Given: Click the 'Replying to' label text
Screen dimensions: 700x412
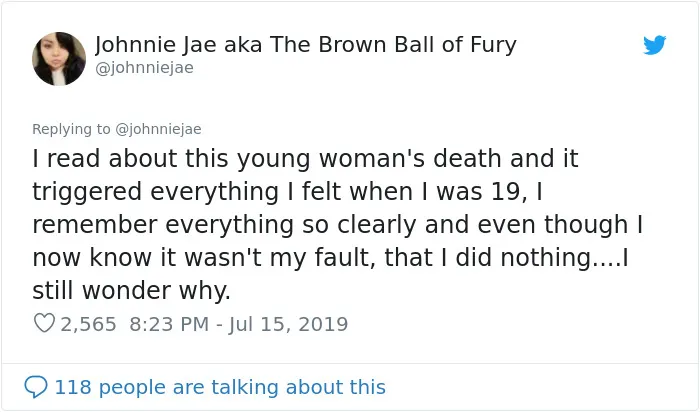Looking at the screenshot, I should (x=71, y=129).
